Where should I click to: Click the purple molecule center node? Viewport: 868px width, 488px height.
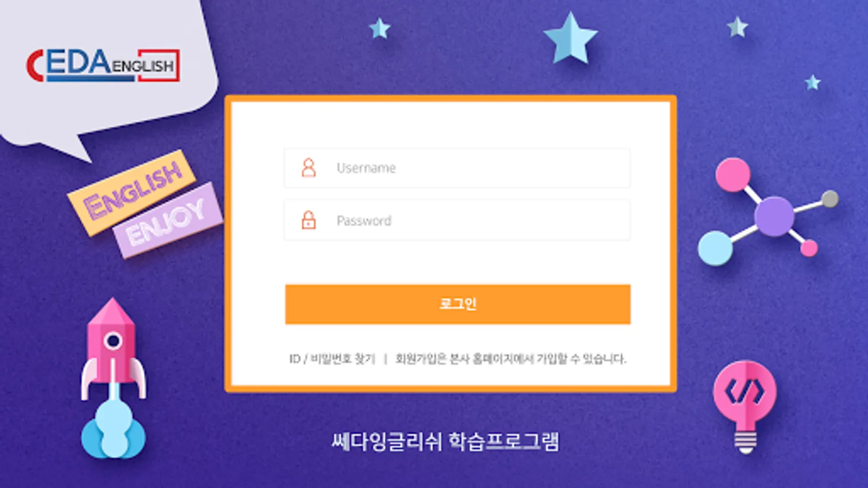click(774, 216)
